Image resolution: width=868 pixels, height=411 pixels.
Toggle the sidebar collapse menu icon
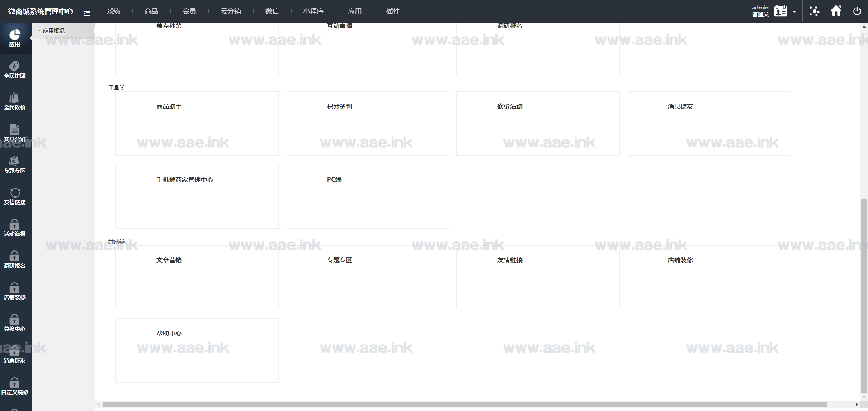87,13
